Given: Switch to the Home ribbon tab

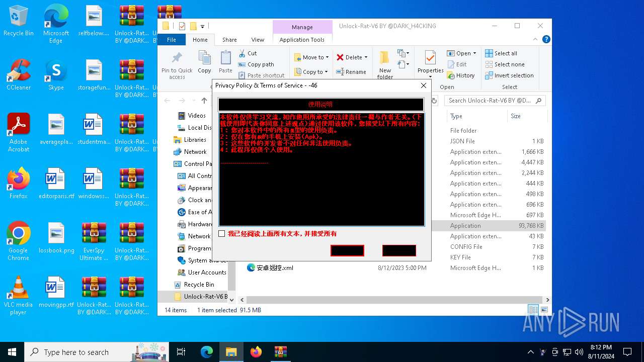Looking at the screenshot, I should [x=200, y=40].
